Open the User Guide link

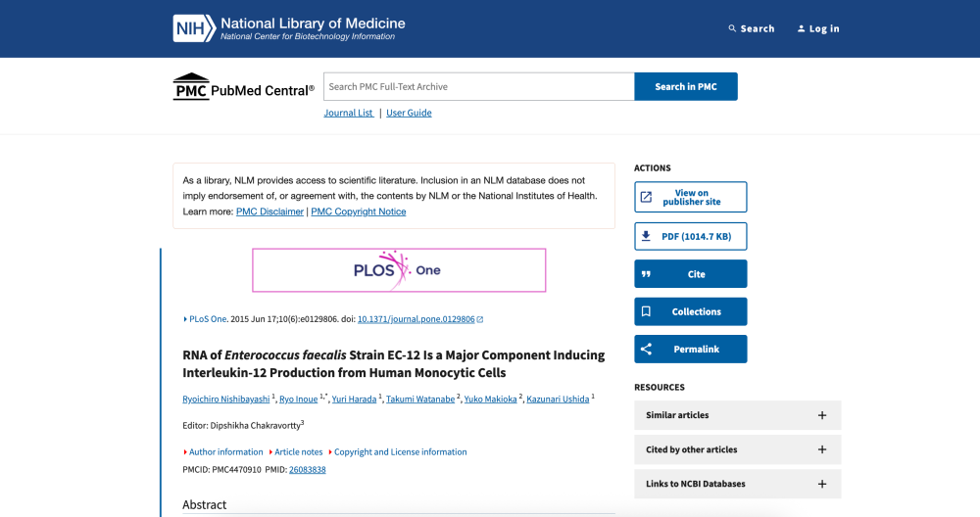click(x=409, y=113)
